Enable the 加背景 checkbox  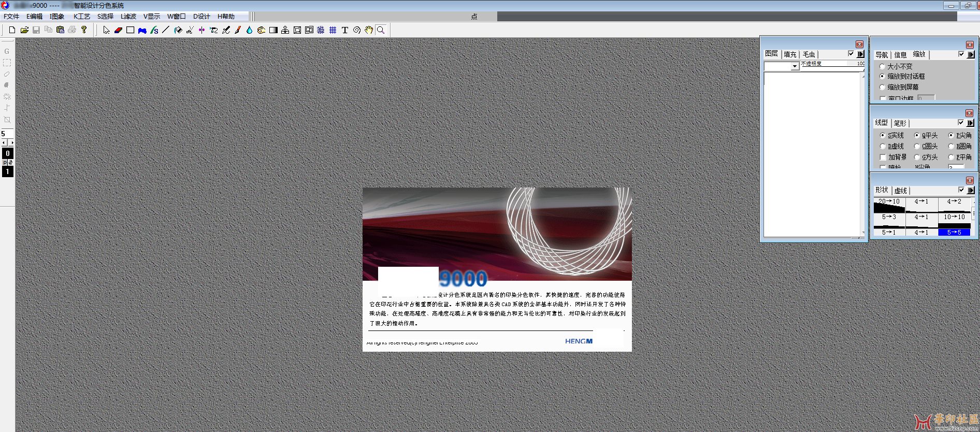coord(883,157)
